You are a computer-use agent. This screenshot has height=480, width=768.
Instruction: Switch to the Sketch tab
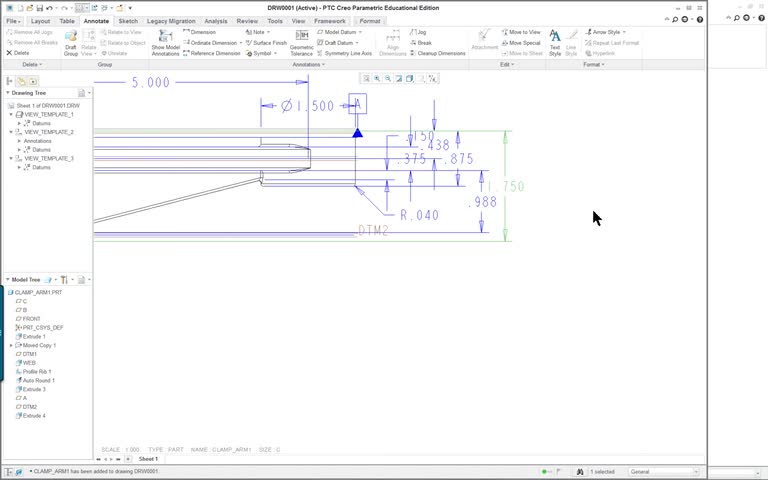point(128,21)
